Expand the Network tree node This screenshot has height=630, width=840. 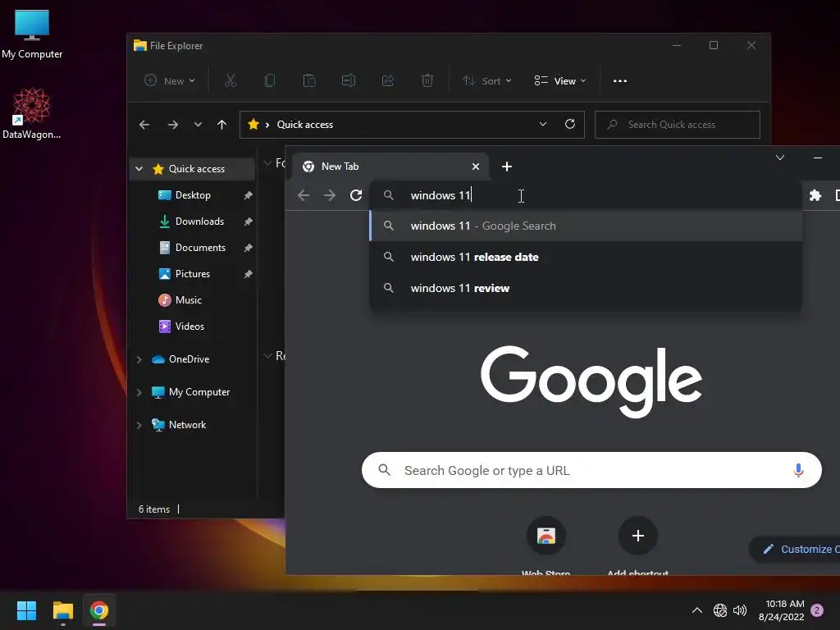139,425
